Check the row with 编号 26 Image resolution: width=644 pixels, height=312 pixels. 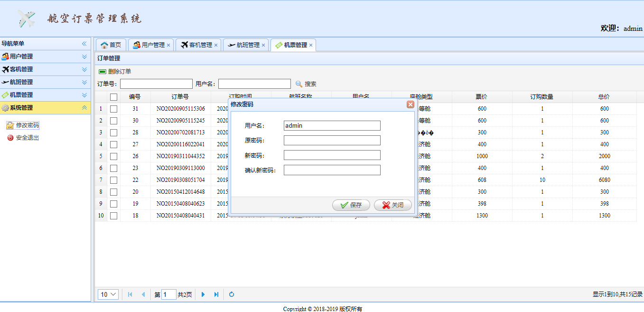point(113,156)
